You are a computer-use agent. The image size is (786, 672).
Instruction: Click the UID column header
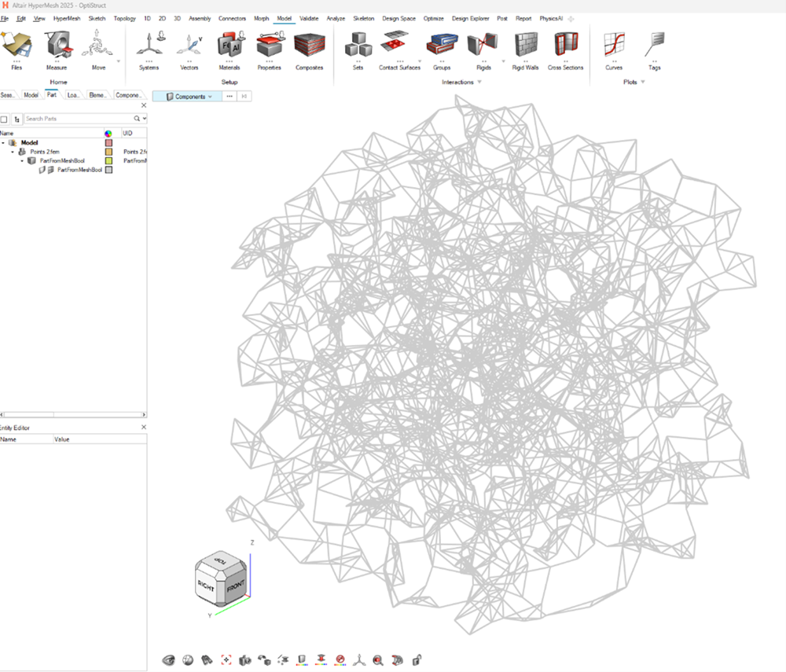tap(128, 134)
